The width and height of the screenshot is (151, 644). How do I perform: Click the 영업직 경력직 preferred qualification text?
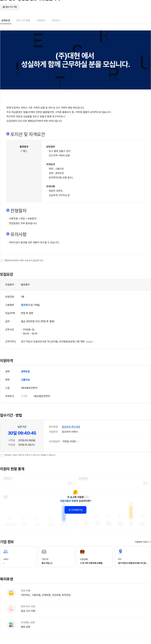(56, 191)
